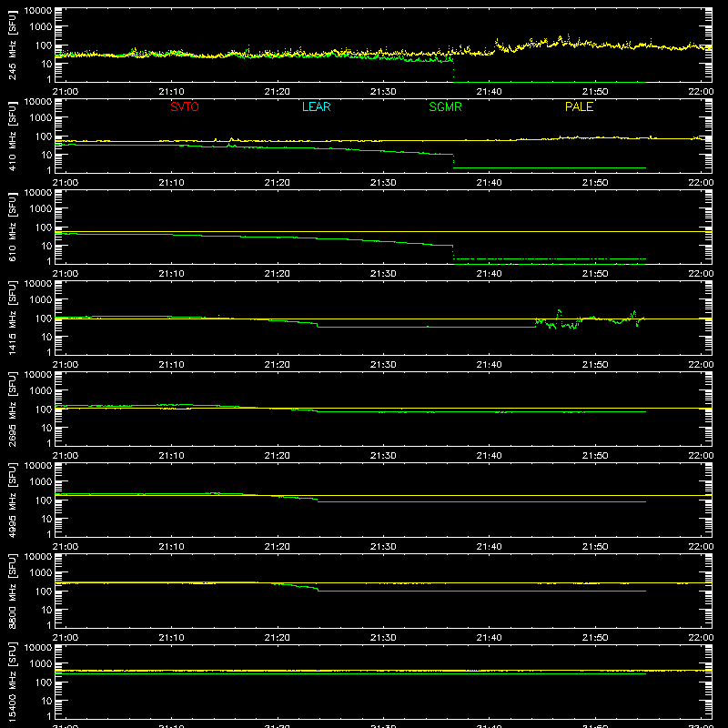Click 21:10 time label of 610 MHz panel

pyautogui.click(x=171, y=274)
